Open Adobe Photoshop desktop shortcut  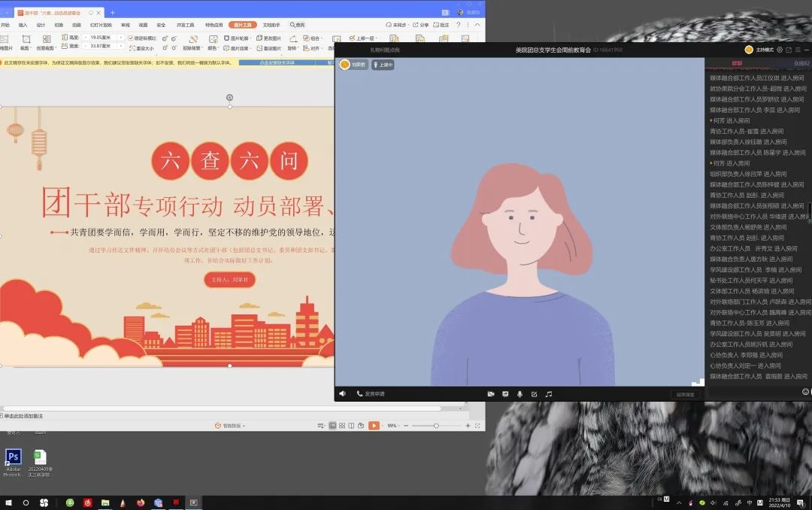click(13, 457)
